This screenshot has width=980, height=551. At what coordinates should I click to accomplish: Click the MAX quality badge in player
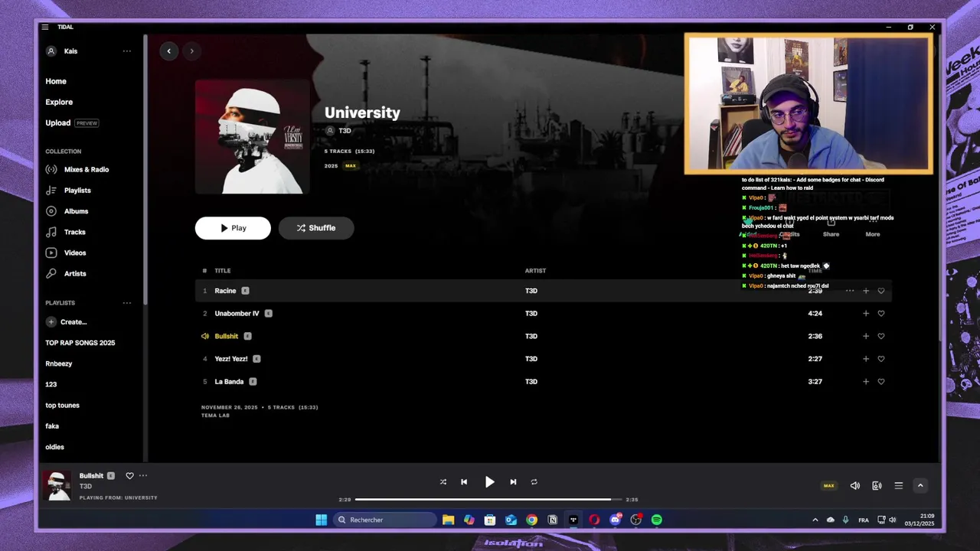coord(828,486)
